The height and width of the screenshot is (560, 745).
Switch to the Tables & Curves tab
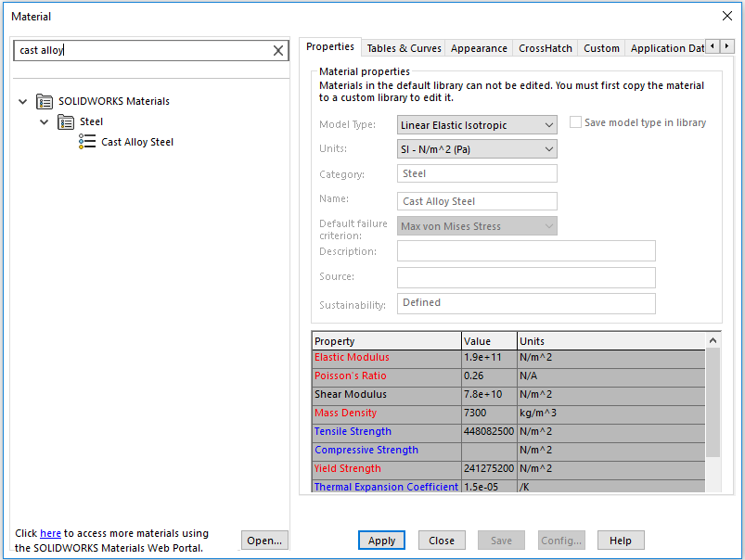click(404, 48)
